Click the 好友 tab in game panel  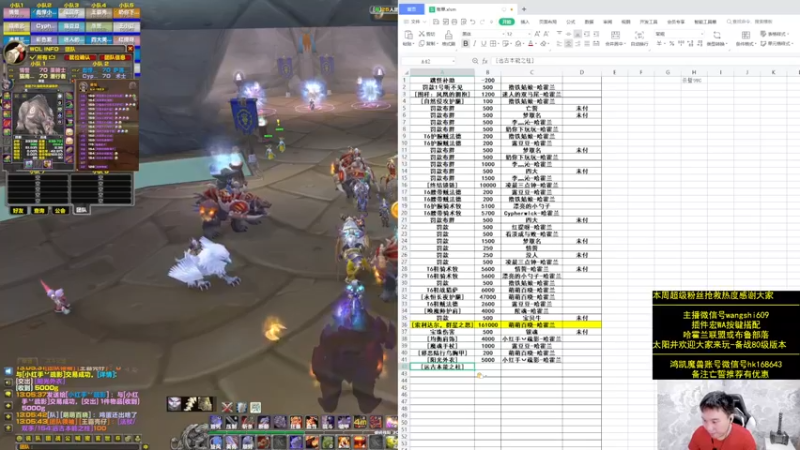click(x=18, y=210)
